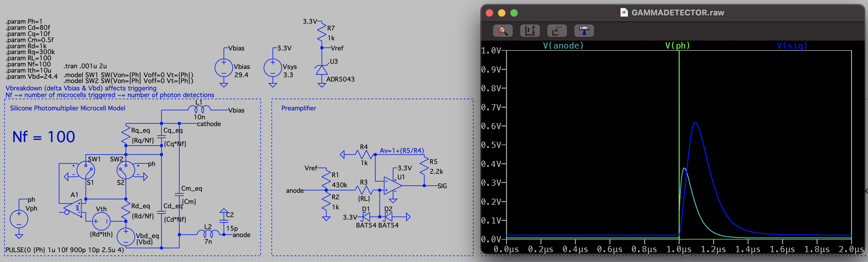Open the pick visible traces tool

coord(557,31)
